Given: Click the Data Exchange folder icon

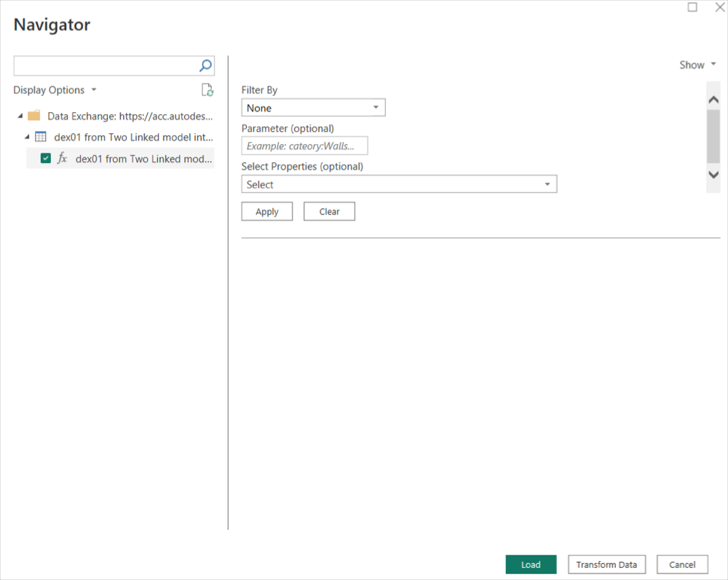Looking at the screenshot, I should point(34,116).
